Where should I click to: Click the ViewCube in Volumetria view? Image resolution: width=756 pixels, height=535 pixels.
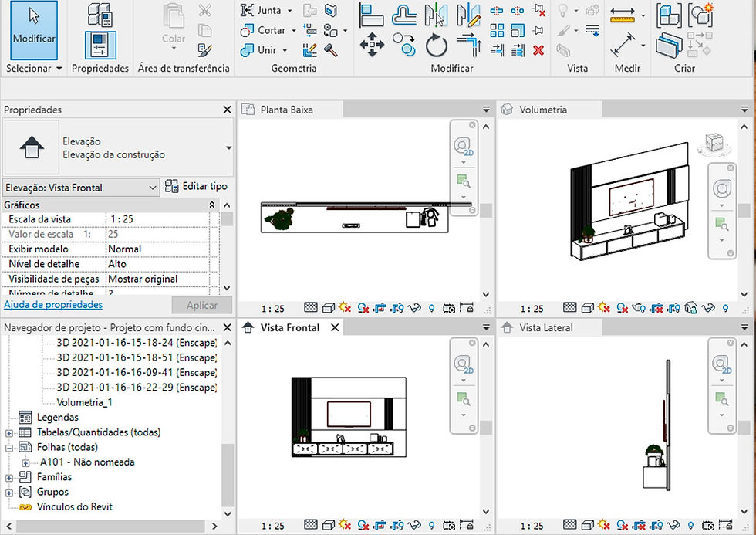coord(714,144)
